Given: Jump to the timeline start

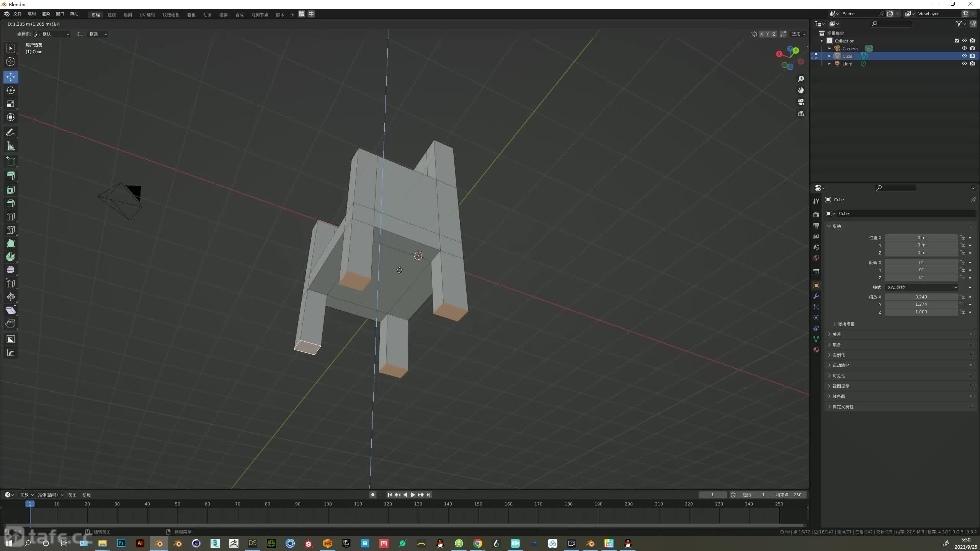Looking at the screenshot, I should click(390, 495).
